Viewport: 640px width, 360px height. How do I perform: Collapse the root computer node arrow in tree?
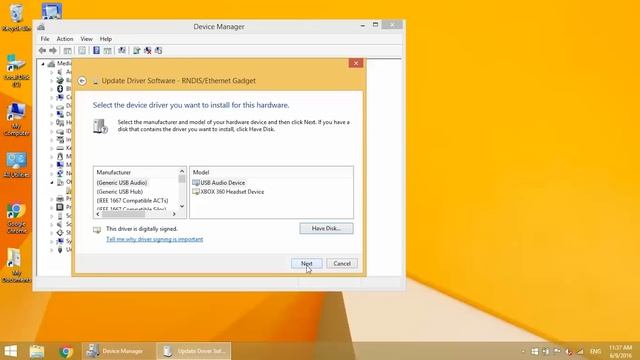(x=43, y=64)
